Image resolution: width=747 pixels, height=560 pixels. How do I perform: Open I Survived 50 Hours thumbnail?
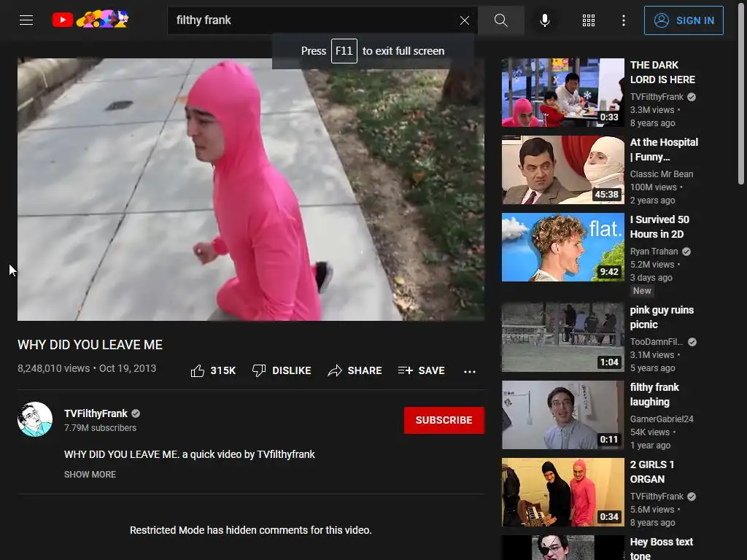click(x=562, y=246)
